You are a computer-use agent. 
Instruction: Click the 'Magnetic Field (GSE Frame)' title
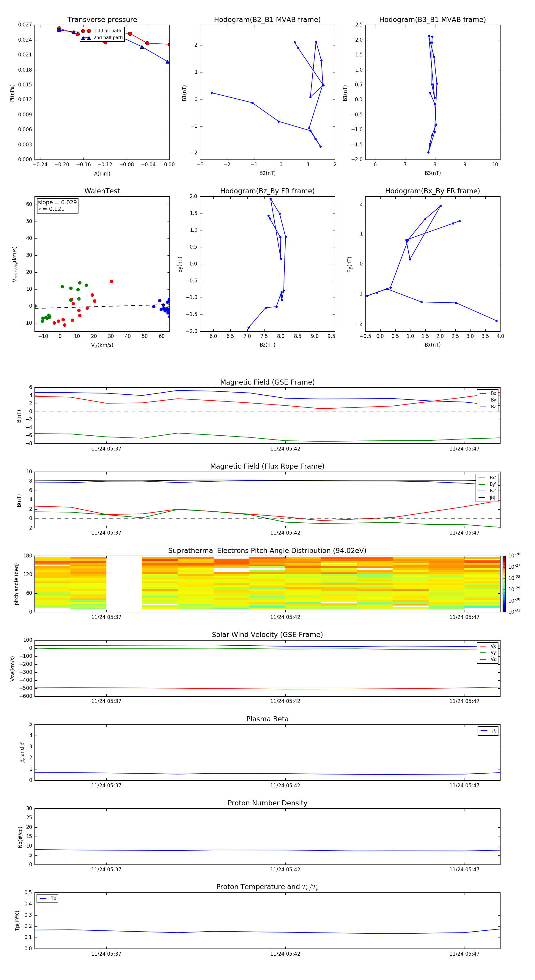point(267,382)
